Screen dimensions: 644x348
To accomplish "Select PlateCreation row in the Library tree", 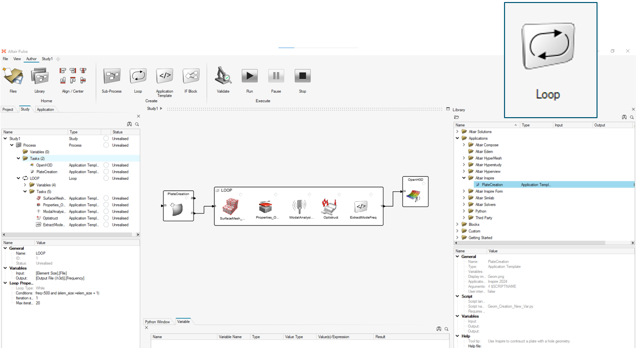I will [x=554, y=185].
